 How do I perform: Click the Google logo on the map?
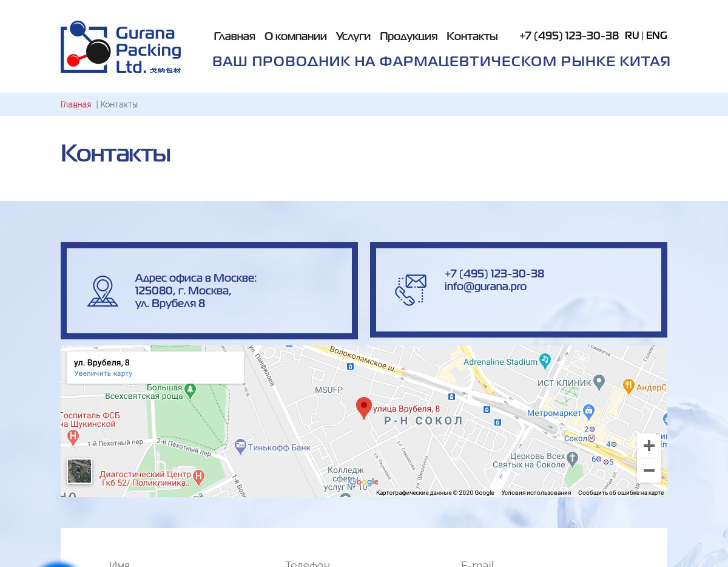[364, 482]
